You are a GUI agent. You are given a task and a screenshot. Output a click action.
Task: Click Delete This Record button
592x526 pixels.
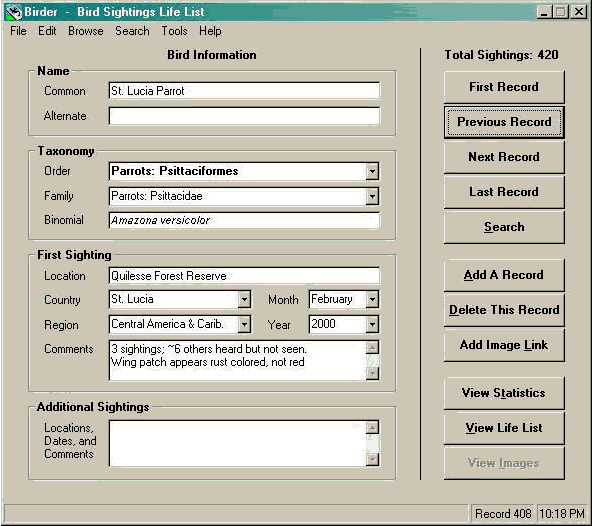click(x=504, y=310)
